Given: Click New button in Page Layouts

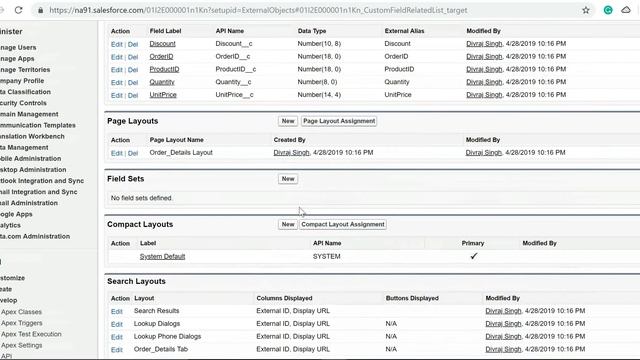Looking at the screenshot, I should tap(288, 121).
